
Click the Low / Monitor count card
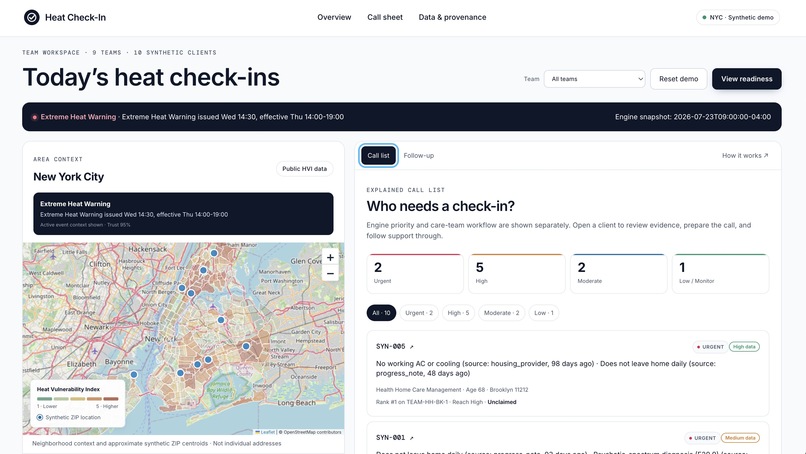click(x=720, y=274)
